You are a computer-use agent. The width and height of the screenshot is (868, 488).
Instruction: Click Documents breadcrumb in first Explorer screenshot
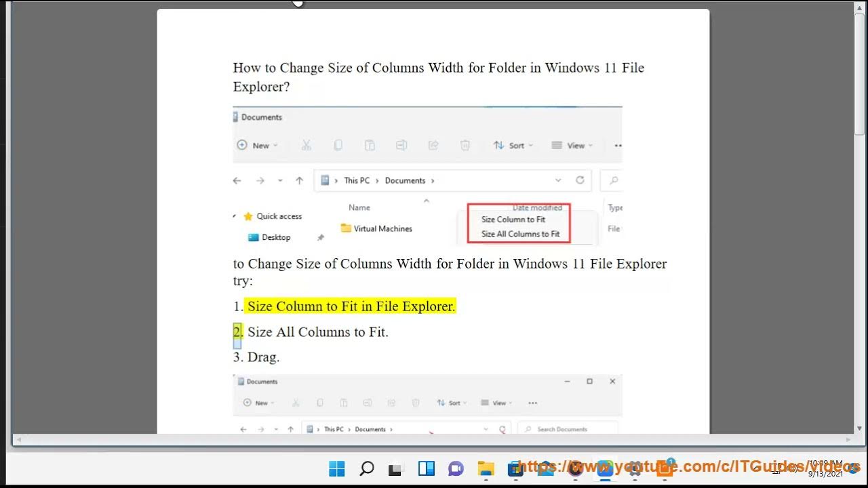point(405,180)
